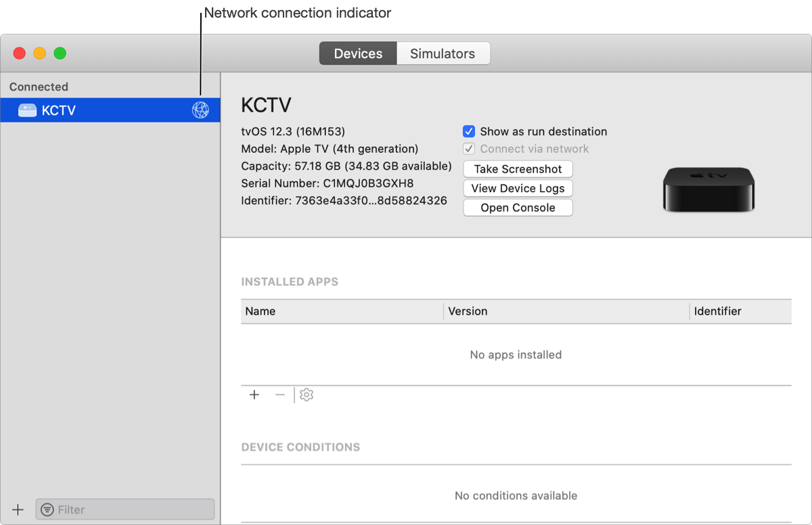
Task: Click inside the Filter input field
Action: (125, 509)
